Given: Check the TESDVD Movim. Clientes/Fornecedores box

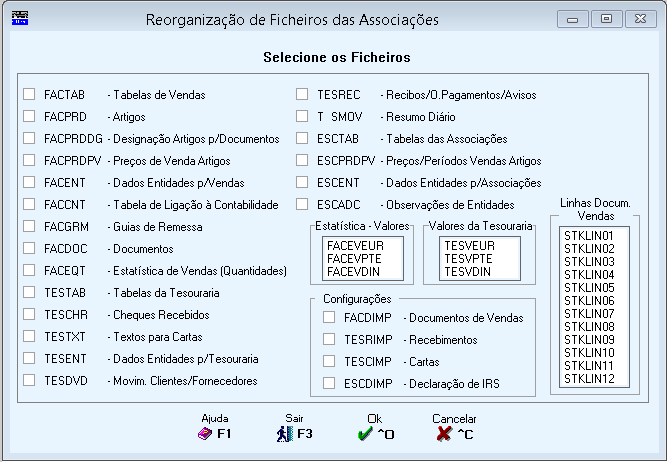Looking at the screenshot, I should [29, 380].
